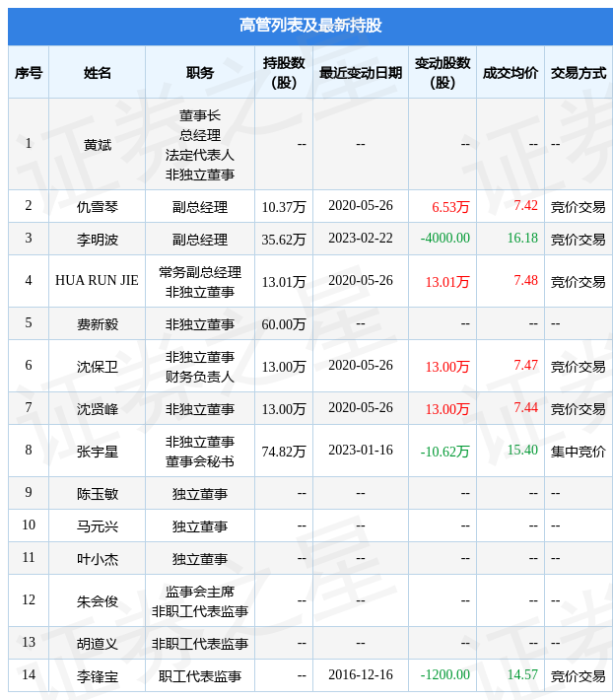Screen dimensions: 613x700
Task: Click 独立董事 in 陈玉敏's row
Action: (200, 494)
